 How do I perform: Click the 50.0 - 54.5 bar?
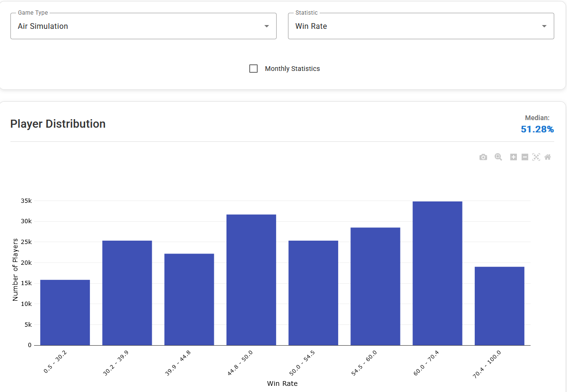[x=313, y=293]
